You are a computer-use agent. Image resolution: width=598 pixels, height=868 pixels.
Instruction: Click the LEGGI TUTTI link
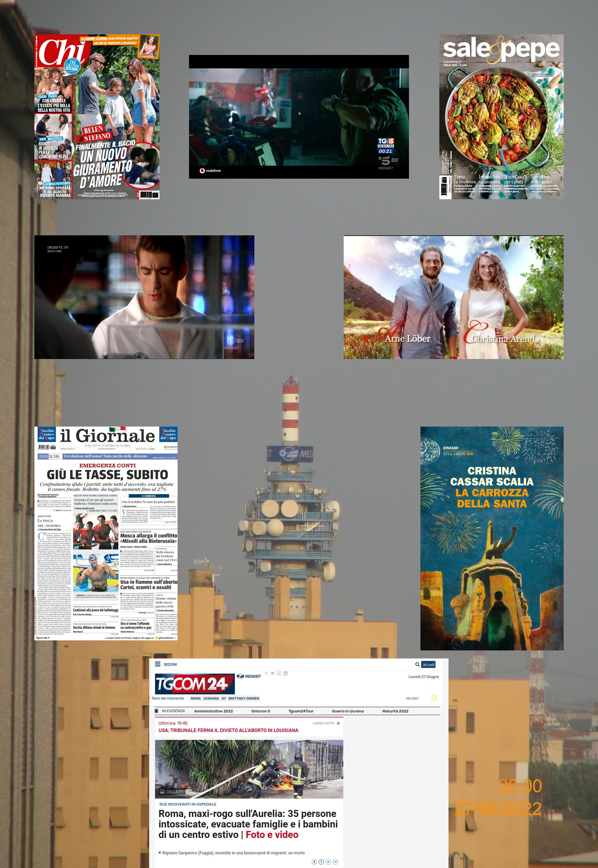click(x=323, y=723)
